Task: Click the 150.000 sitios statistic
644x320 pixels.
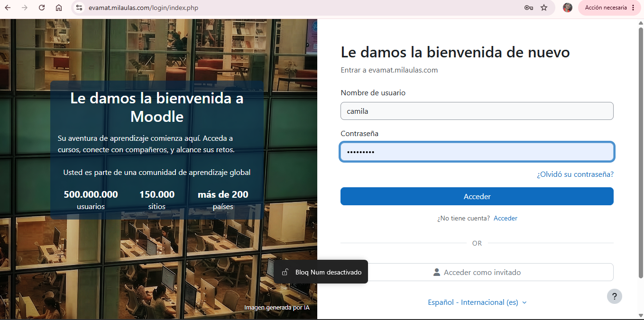Action: pos(157,200)
